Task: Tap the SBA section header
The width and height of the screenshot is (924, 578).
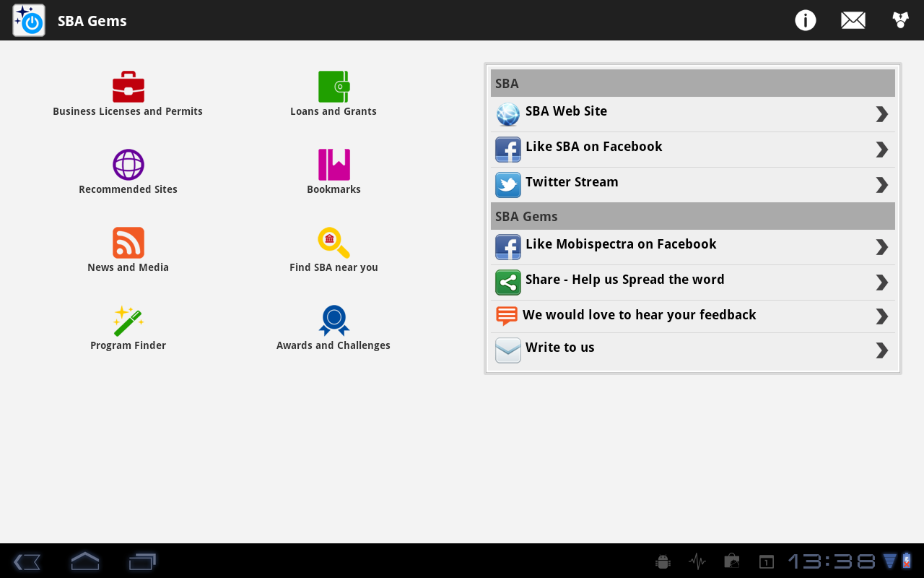Action: click(693, 83)
